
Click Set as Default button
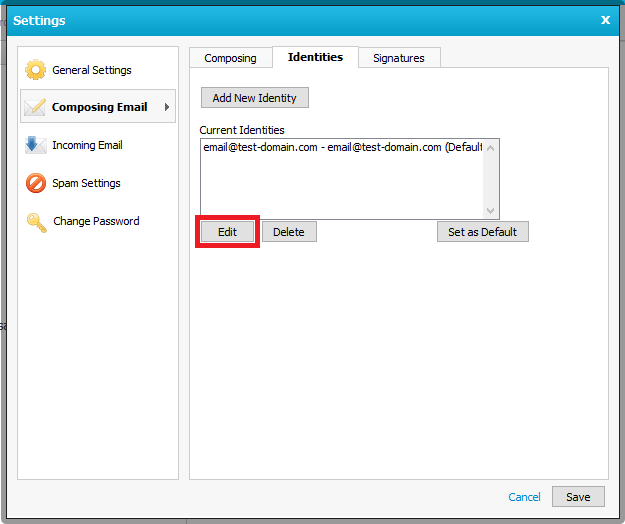(x=483, y=232)
